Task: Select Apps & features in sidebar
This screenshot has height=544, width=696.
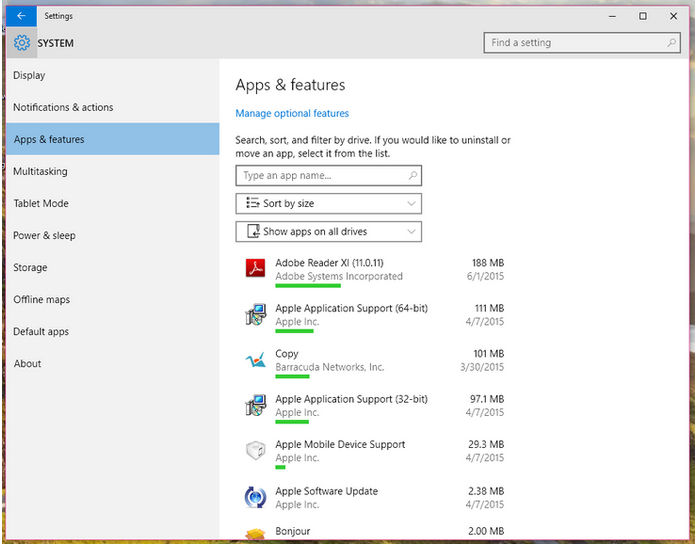Action: 113,139
